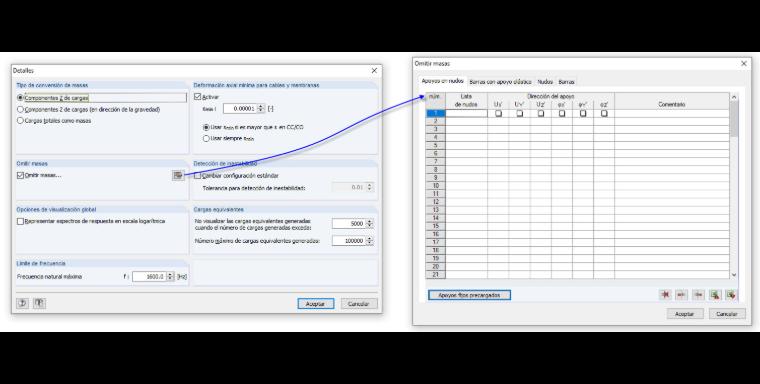Click Aceptar in the Detalles dialog
Screen dimensions: 760x384
pyautogui.click(x=316, y=304)
